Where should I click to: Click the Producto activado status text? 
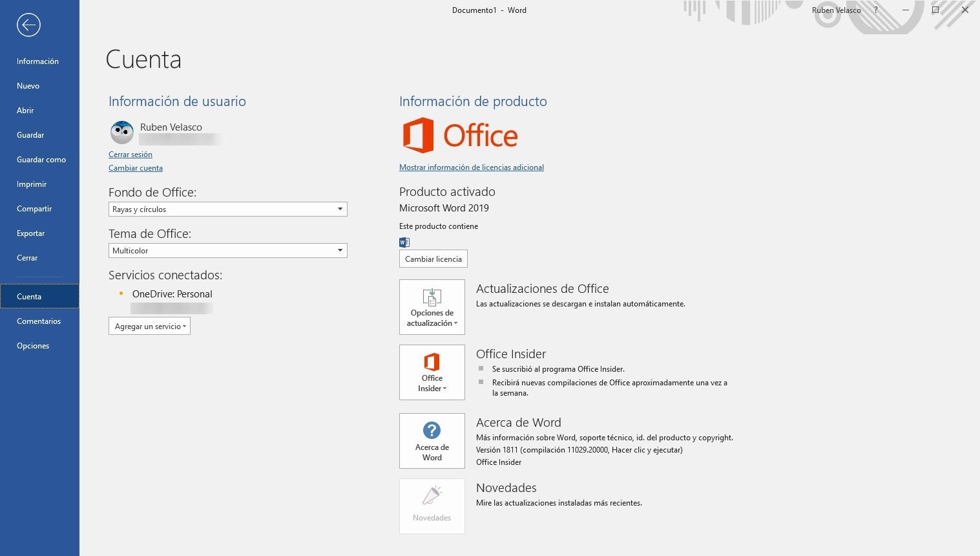(x=447, y=192)
